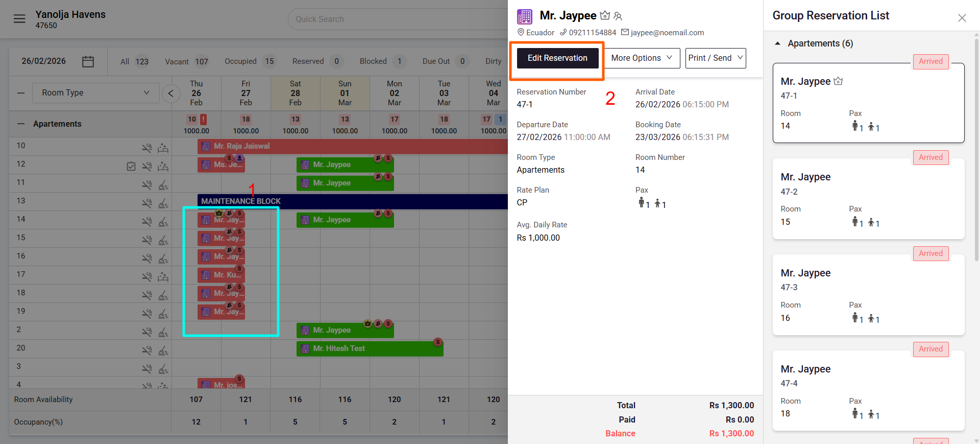Open Mr. Hitesh Test booking in room 20
The height and width of the screenshot is (444, 980).
click(370, 348)
